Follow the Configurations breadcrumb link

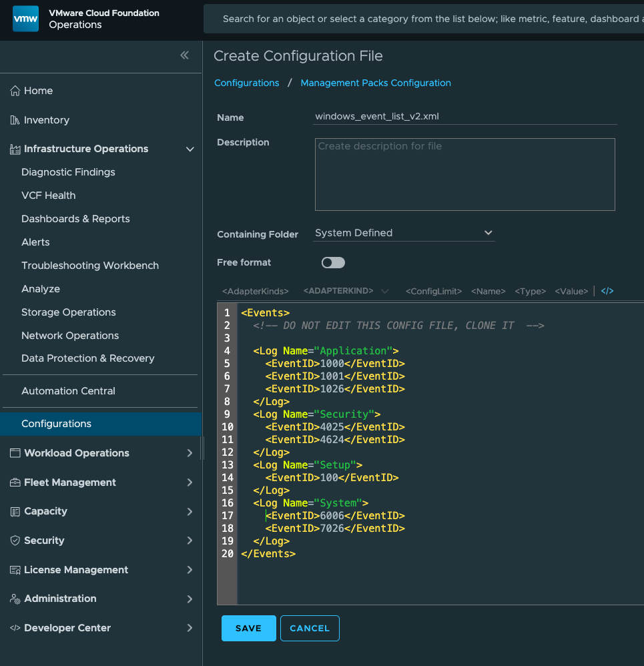coord(247,83)
